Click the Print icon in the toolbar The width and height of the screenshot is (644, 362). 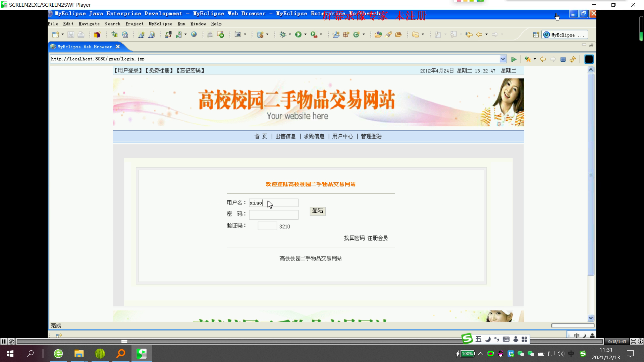coord(81,35)
